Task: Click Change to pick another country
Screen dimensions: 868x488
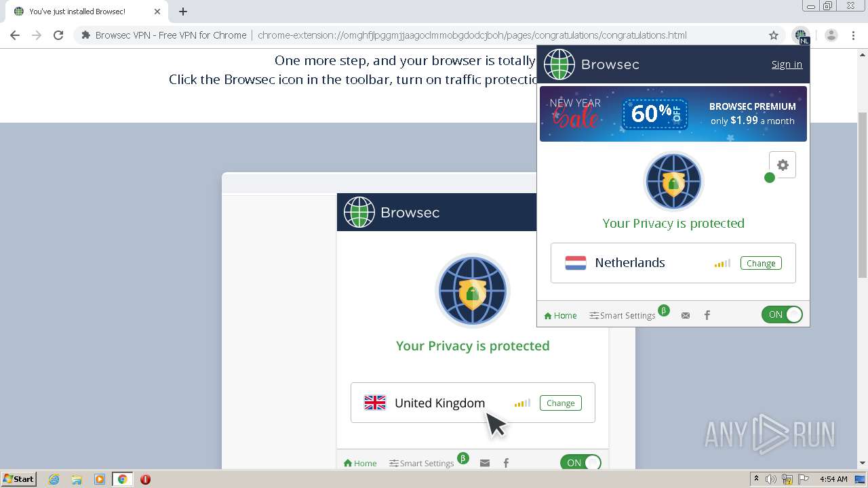Action: pyautogui.click(x=761, y=263)
